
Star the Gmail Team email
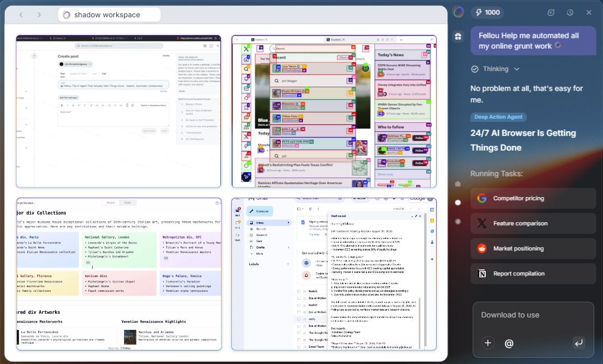pos(305,347)
